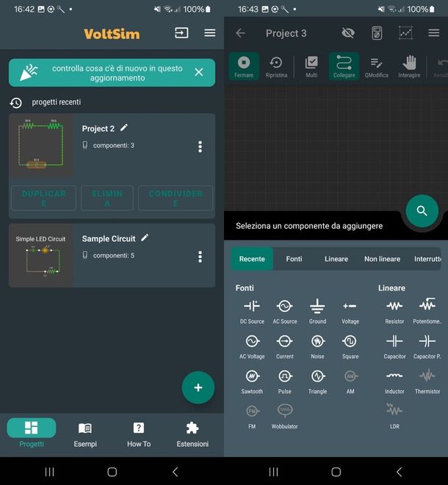
Task: Add the Wobbulator component
Action: pos(284,416)
